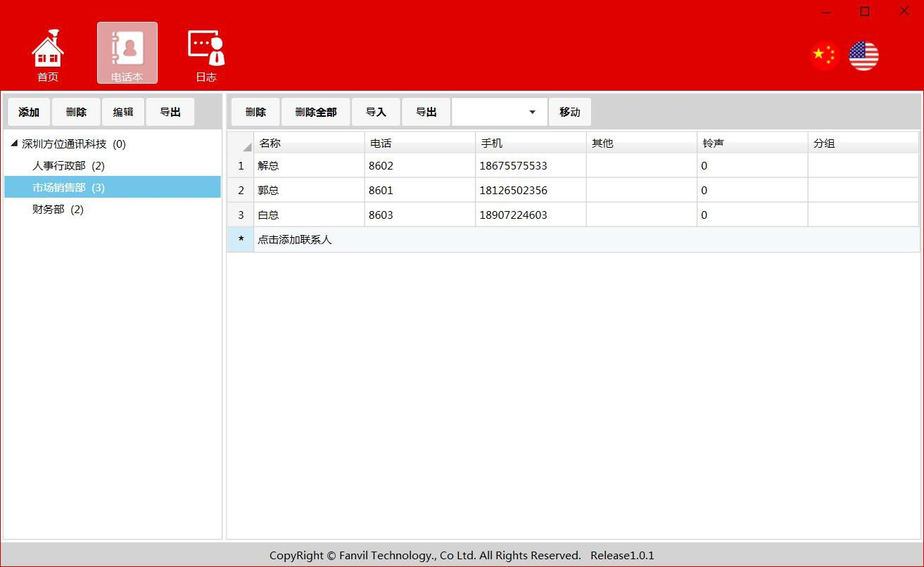The width and height of the screenshot is (924, 567).
Task: Select the 电话本 phonebook icon
Action: coord(127,53)
